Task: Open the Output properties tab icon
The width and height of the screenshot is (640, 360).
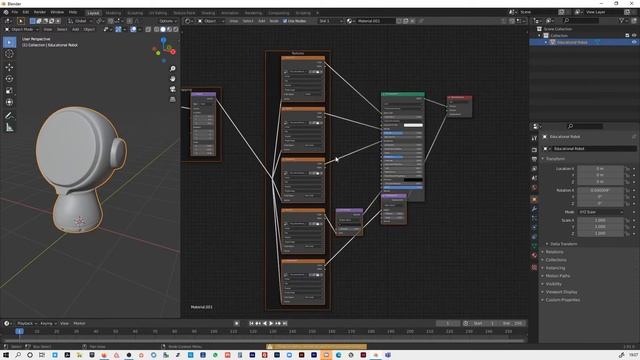Action: (x=534, y=159)
